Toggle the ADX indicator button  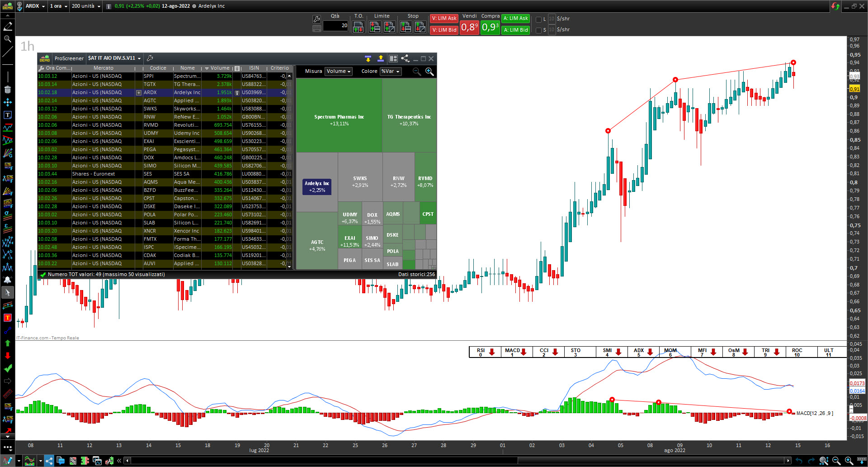point(643,352)
